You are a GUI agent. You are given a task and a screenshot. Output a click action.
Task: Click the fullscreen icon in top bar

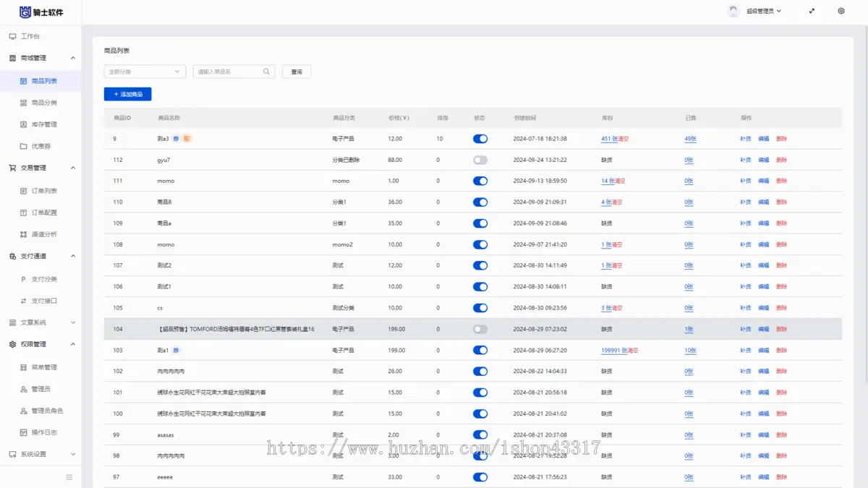[x=812, y=11]
